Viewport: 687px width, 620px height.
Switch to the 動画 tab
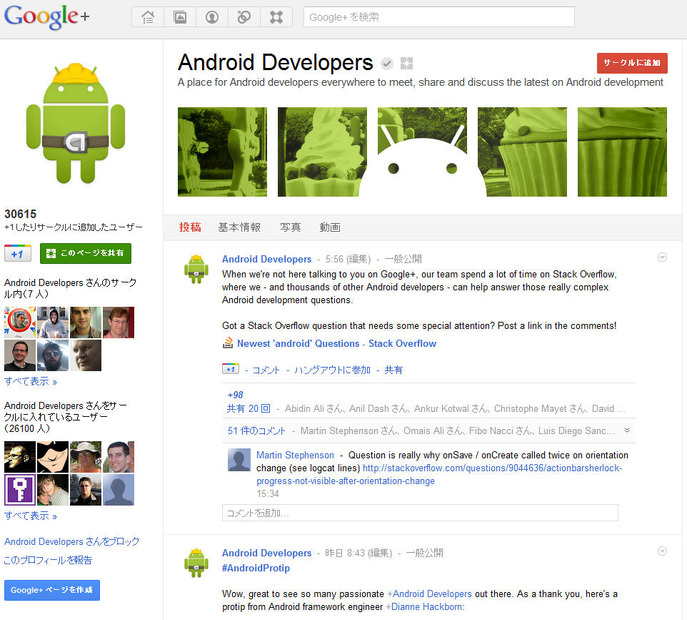329,227
